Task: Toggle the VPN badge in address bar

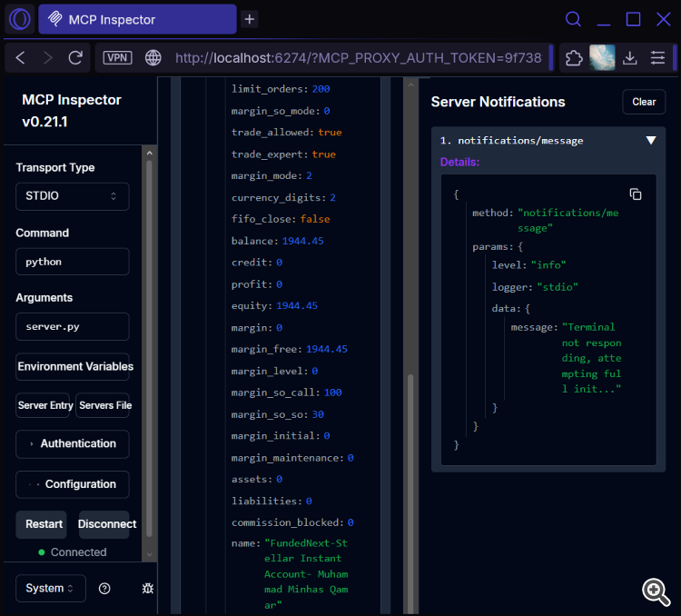Action: tap(117, 57)
